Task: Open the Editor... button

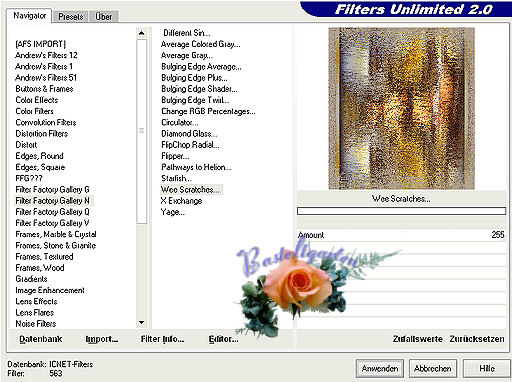Action: tap(223, 339)
